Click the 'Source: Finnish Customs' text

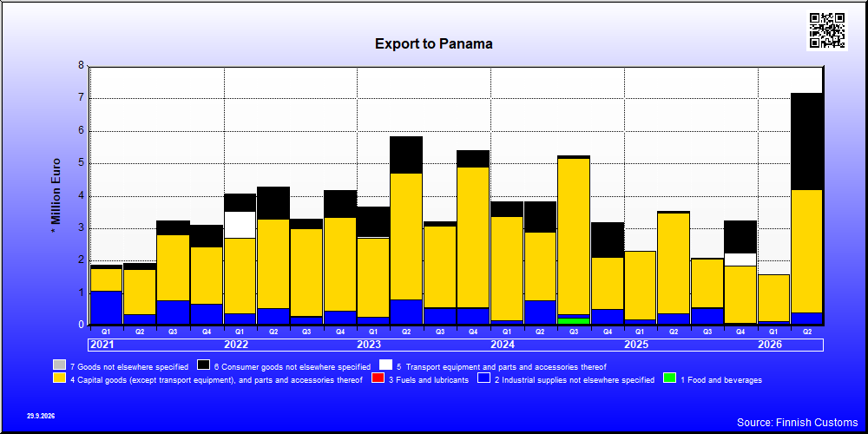pyautogui.click(x=798, y=423)
